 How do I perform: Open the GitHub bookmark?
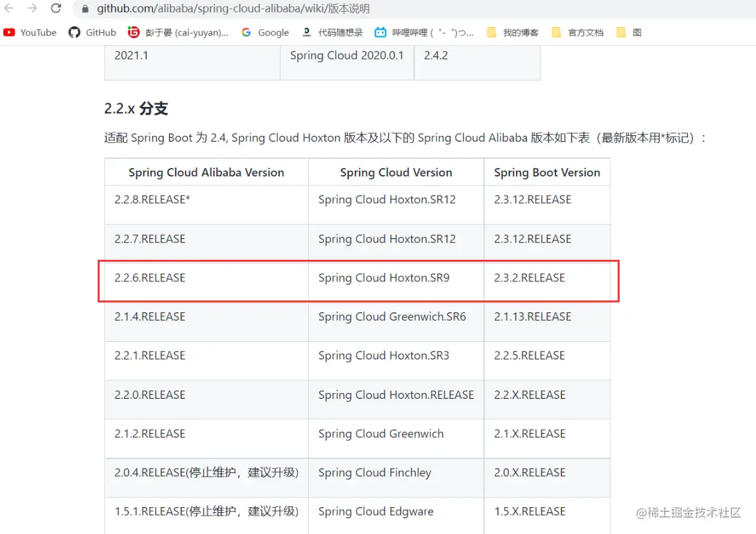click(92, 32)
